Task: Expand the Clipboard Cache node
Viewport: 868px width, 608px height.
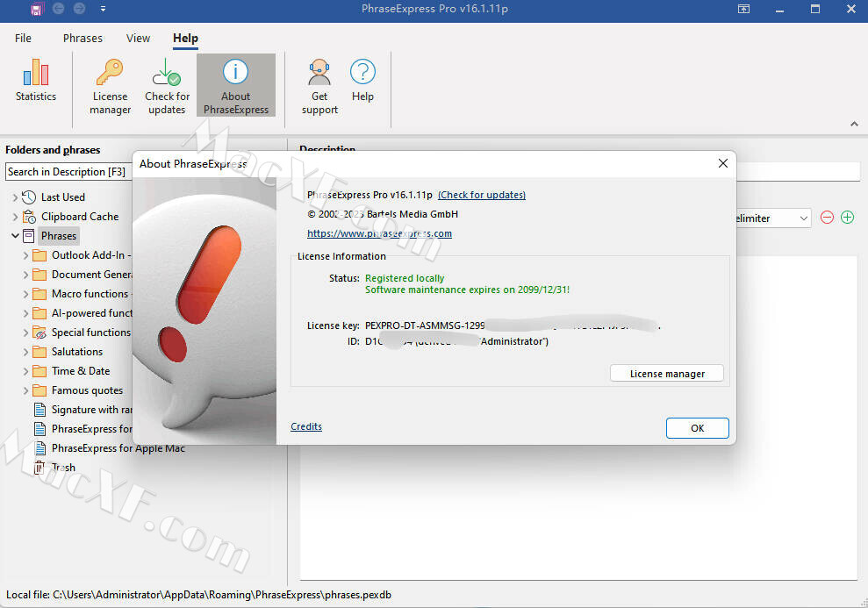Action: click(x=15, y=217)
